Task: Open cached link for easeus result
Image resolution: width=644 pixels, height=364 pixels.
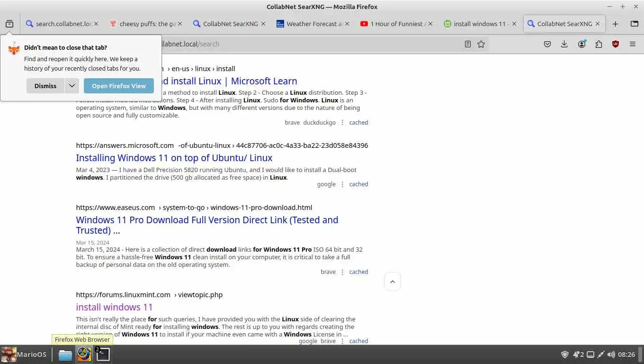Action: coord(358,272)
